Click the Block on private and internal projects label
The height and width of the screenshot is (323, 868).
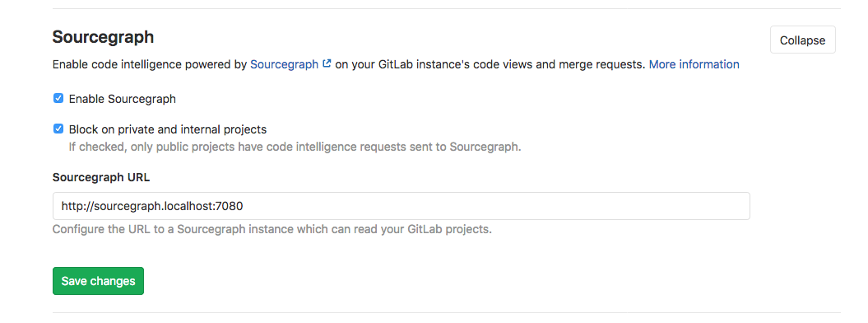(168, 129)
